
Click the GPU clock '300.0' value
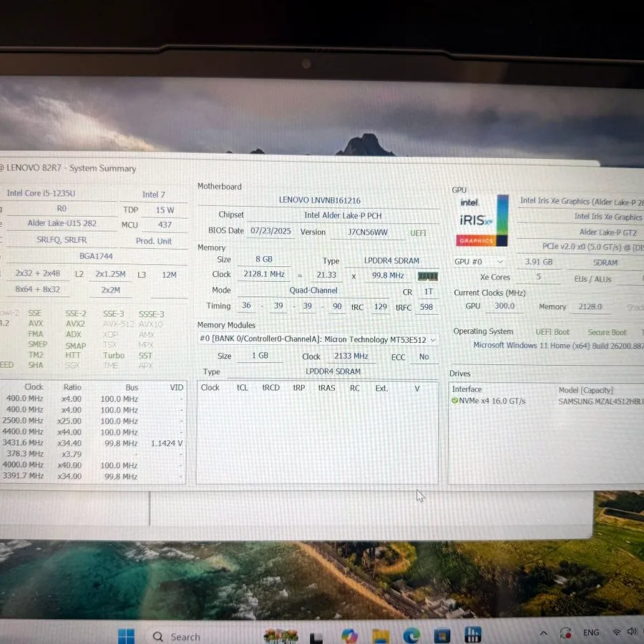click(504, 306)
